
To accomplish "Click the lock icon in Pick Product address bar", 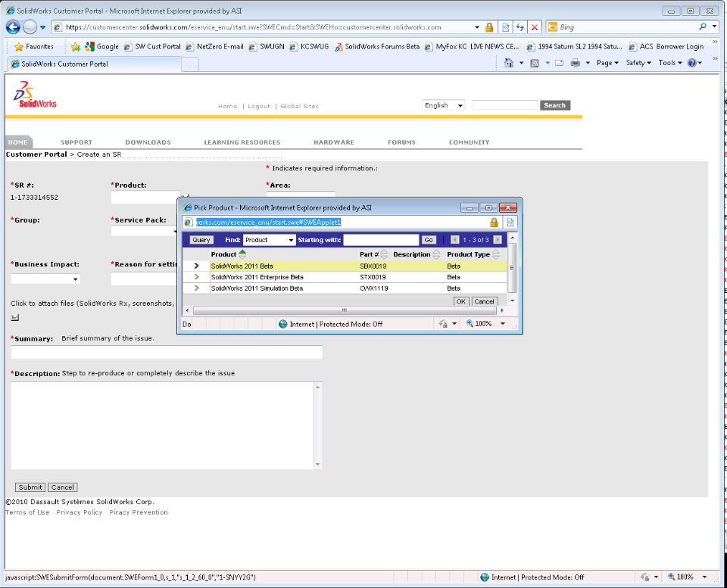I will tap(495, 222).
